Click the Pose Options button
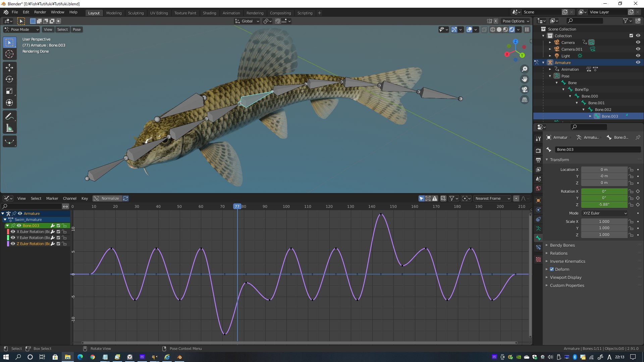The width and height of the screenshot is (644, 362). 516,21
